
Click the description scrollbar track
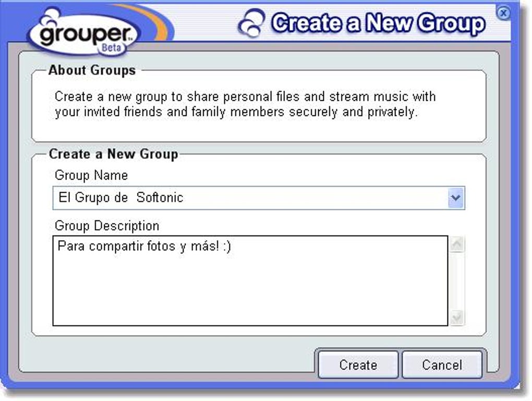457,281
